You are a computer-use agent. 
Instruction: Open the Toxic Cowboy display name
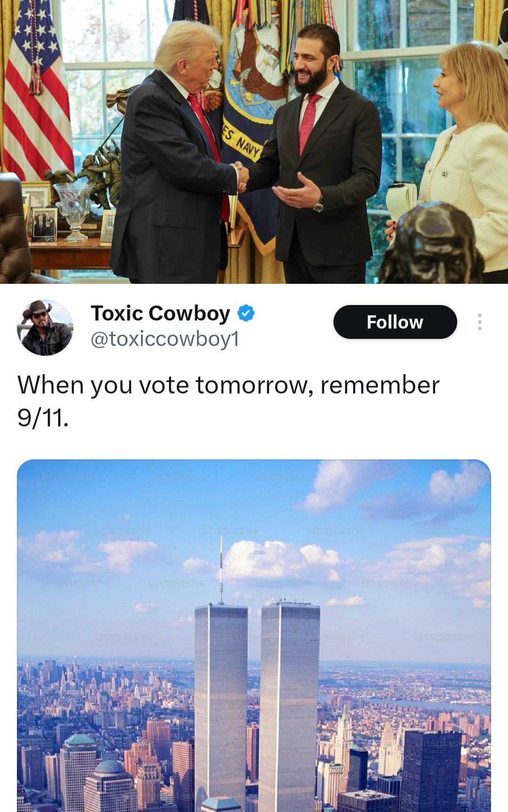click(160, 313)
